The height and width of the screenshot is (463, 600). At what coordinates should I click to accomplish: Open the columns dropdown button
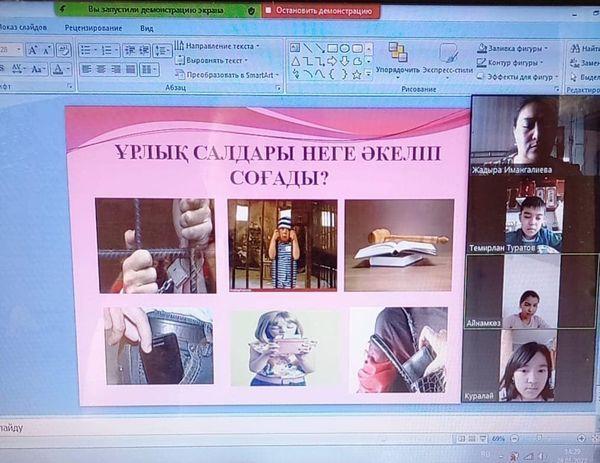pyautogui.click(x=149, y=70)
